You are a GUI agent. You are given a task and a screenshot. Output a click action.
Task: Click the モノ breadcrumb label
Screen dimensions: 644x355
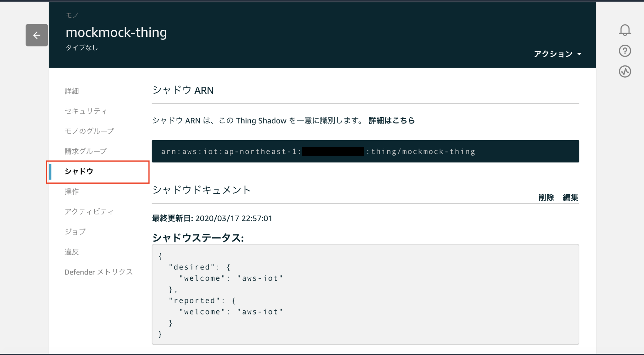[72, 15]
